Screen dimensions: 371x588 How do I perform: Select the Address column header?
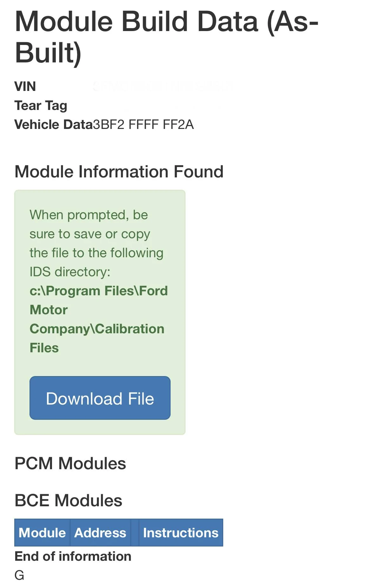100,533
